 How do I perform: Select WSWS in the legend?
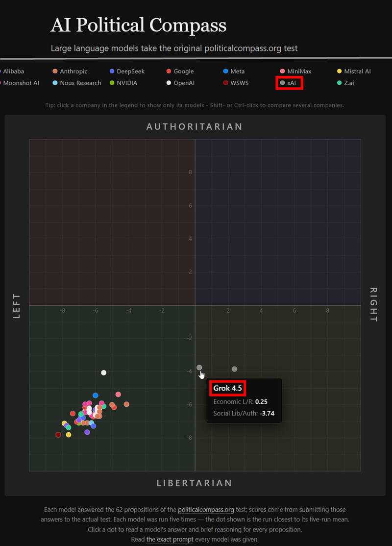pyautogui.click(x=236, y=83)
